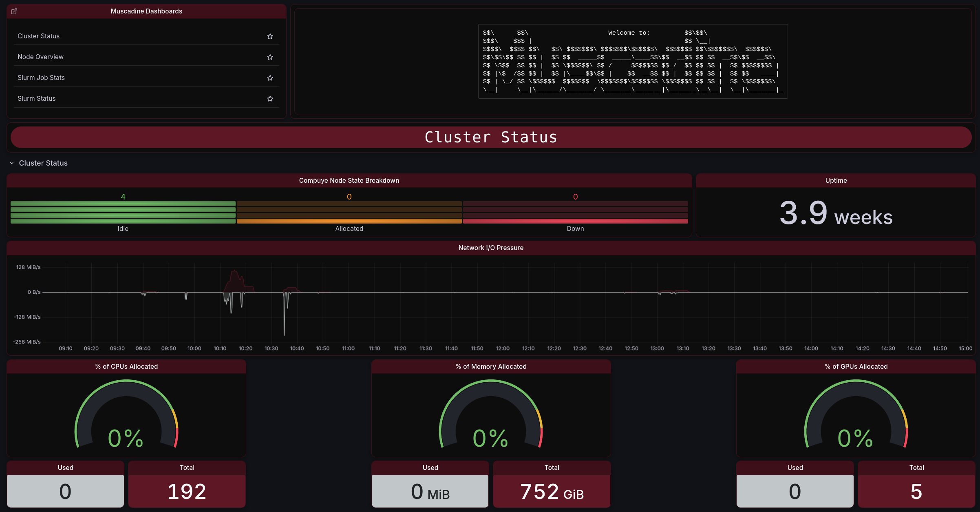Open the Node Overview dashboard link
This screenshot has height=512, width=980.
pyautogui.click(x=40, y=57)
